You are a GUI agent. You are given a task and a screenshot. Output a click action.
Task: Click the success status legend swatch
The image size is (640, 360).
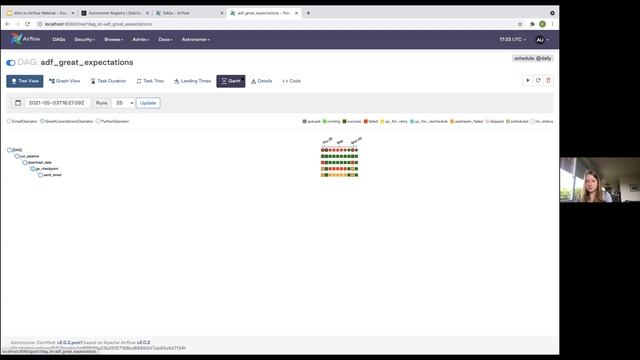pos(344,121)
